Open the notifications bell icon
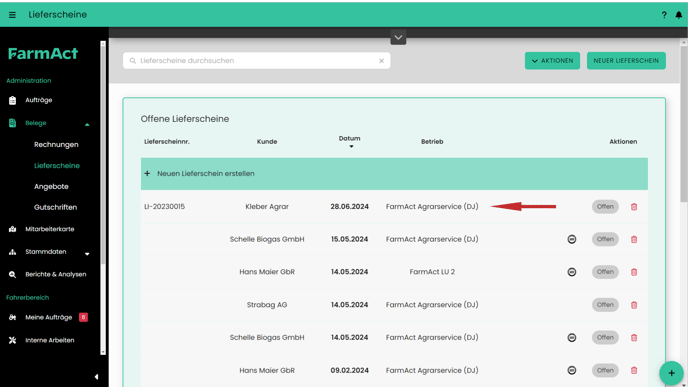The height and width of the screenshot is (387, 688). coord(679,15)
